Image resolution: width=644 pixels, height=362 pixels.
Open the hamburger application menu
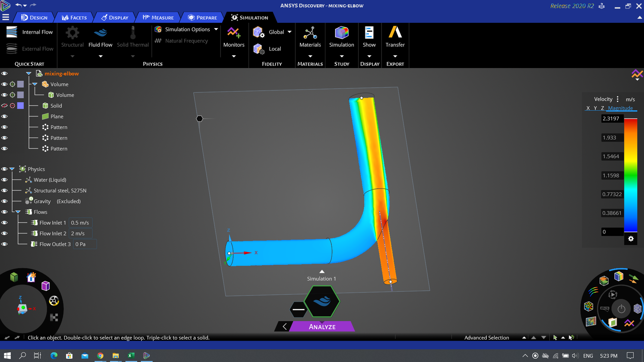(6, 17)
